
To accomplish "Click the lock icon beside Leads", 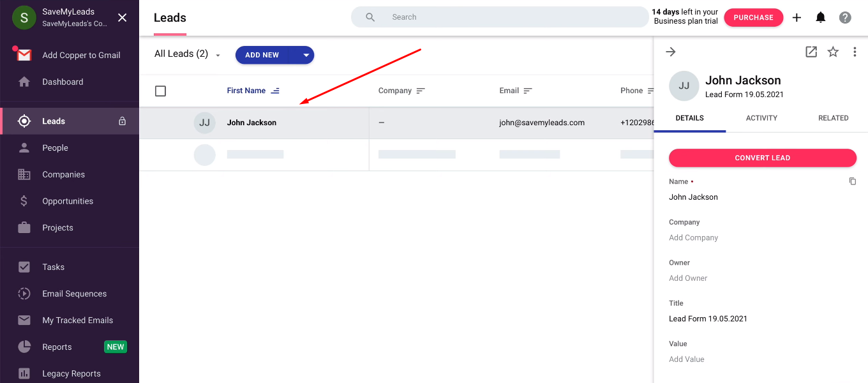I will coord(123,121).
